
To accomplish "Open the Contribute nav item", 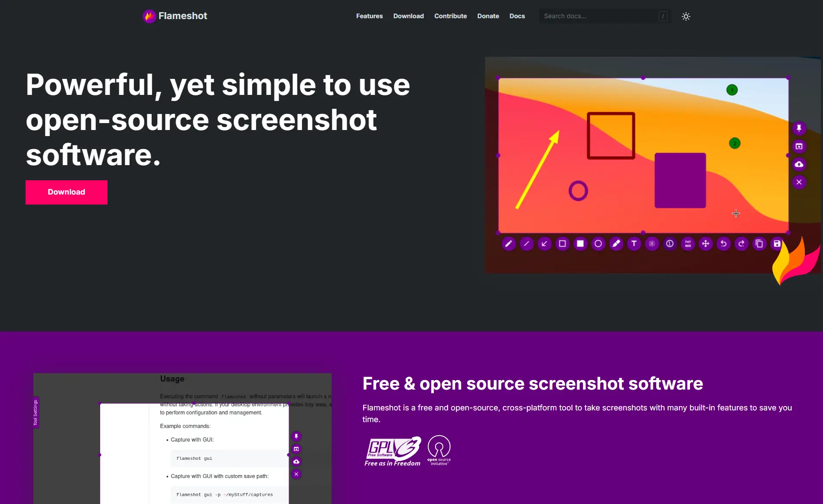I will point(450,16).
